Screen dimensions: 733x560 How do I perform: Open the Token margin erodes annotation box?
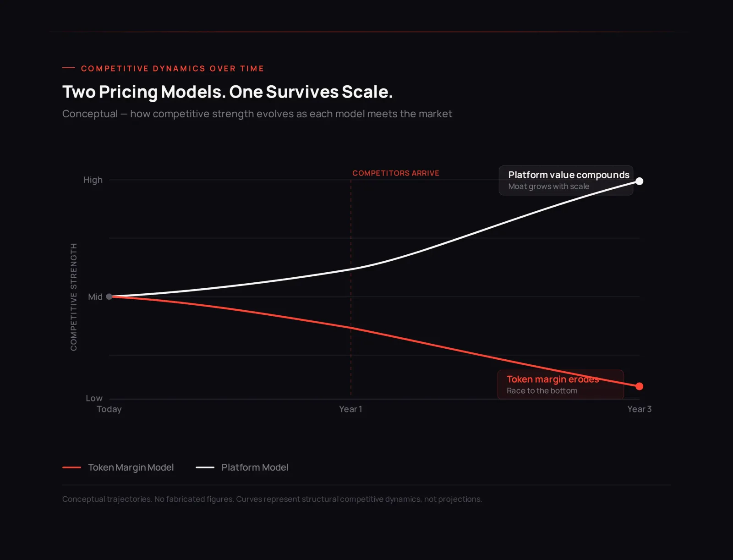click(560, 384)
